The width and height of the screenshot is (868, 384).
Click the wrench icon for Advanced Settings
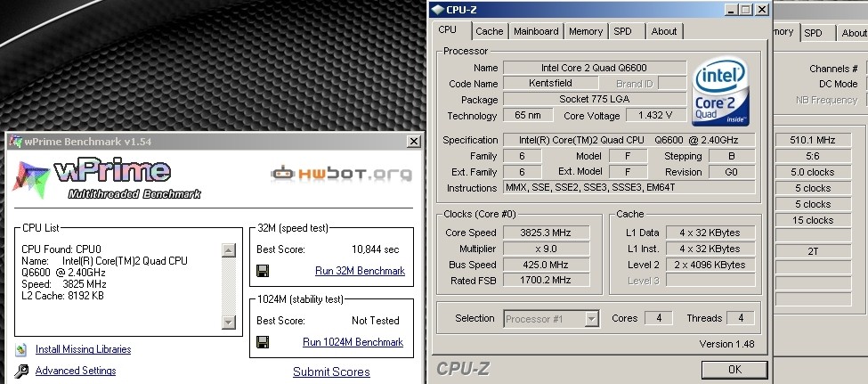tap(21, 371)
